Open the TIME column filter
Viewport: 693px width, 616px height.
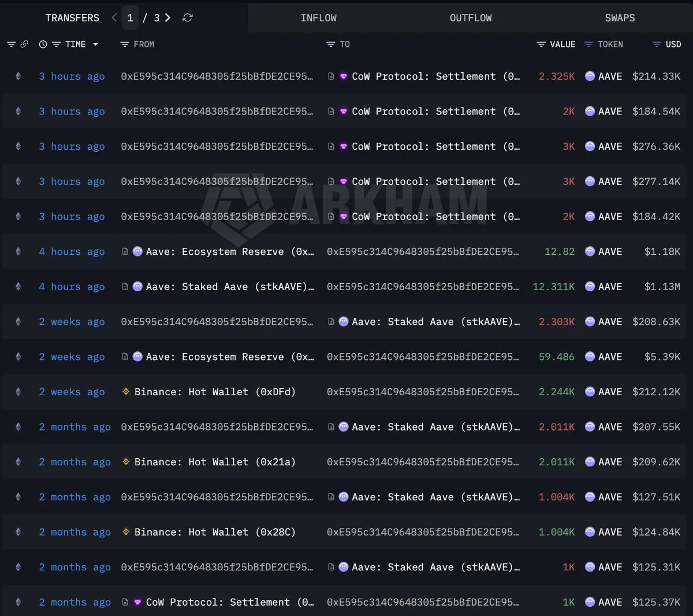pyautogui.click(x=56, y=44)
